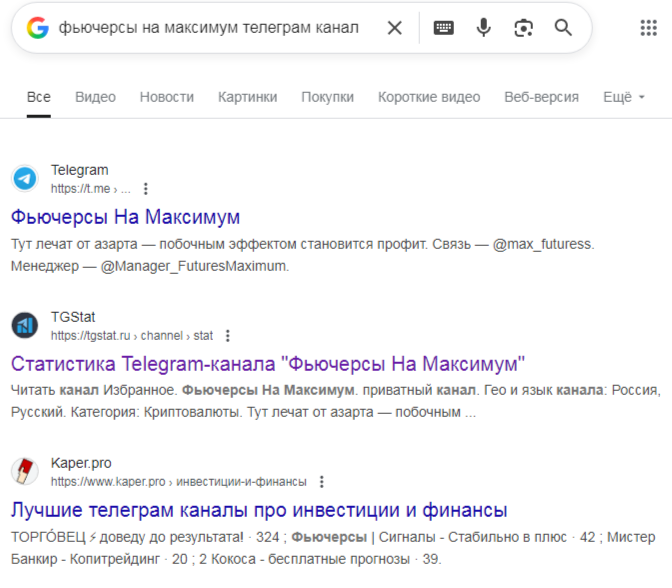The image size is (672, 588).
Task: Focus the search field with the query
Action: point(208,28)
